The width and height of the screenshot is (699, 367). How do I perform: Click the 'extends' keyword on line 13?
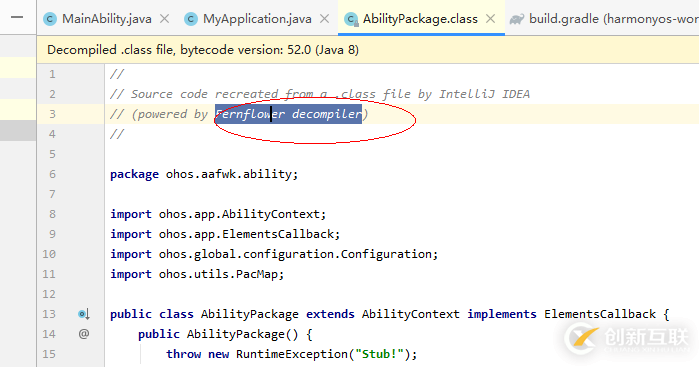coord(330,314)
